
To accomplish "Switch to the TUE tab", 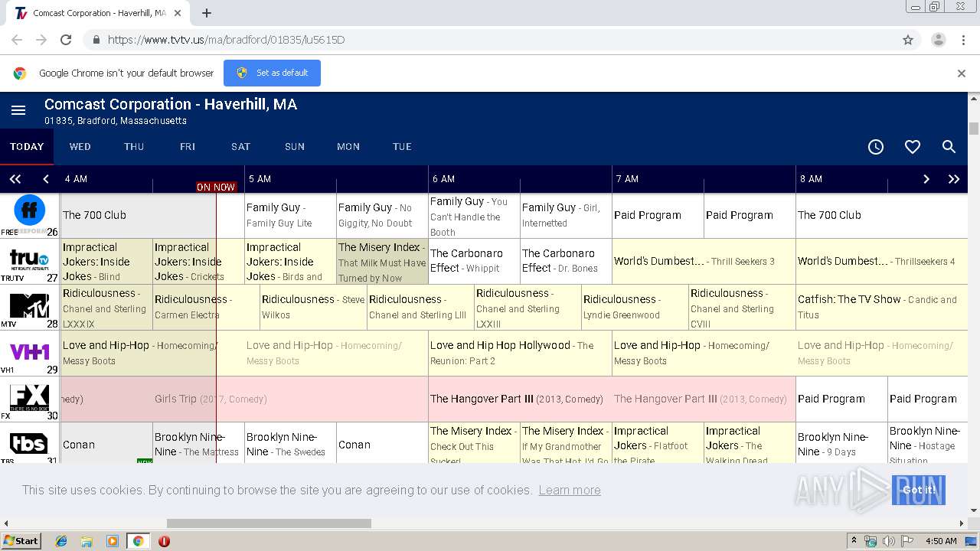I will (x=402, y=147).
